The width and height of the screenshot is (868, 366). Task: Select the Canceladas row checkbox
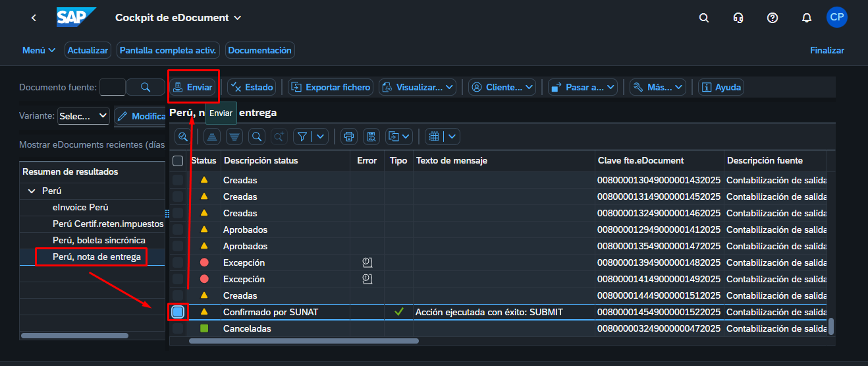178,328
